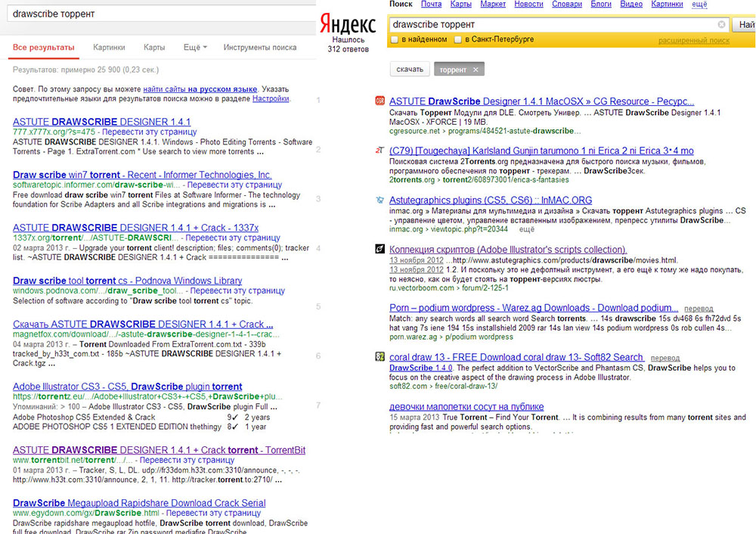Open 'Draw scribe win7 torrent' result
Viewport: 756px width, 534px height.
tap(142, 175)
